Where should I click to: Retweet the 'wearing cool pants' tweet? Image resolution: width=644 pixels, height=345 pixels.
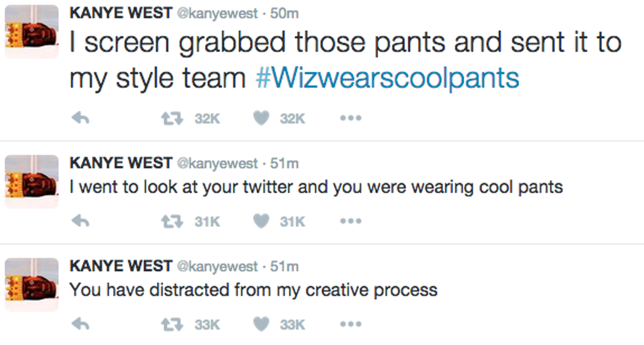pos(172,221)
